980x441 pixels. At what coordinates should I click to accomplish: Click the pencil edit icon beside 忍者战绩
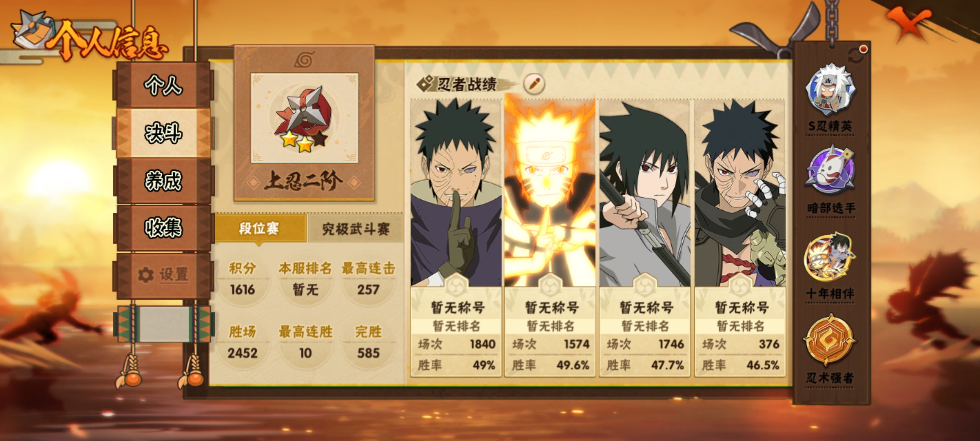[534, 84]
